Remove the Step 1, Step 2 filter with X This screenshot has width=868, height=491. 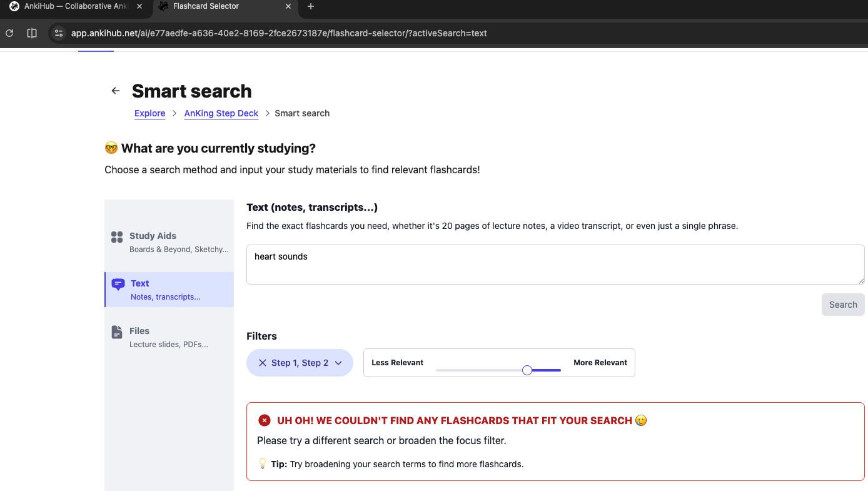pyautogui.click(x=263, y=363)
